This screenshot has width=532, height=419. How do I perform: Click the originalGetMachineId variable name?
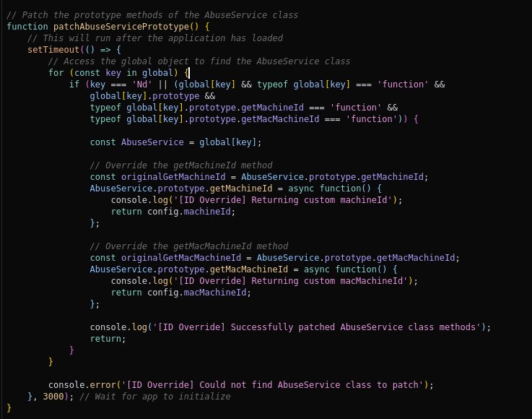(173, 176)
